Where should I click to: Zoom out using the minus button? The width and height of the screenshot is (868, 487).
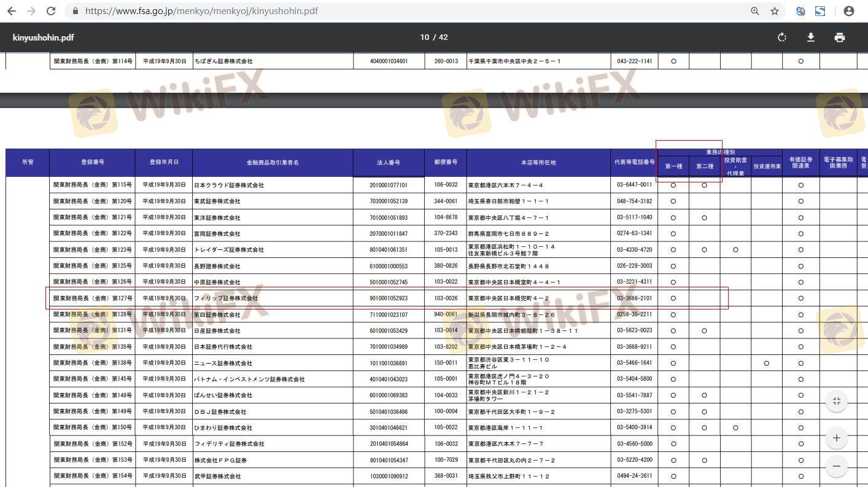click(836, 466)
